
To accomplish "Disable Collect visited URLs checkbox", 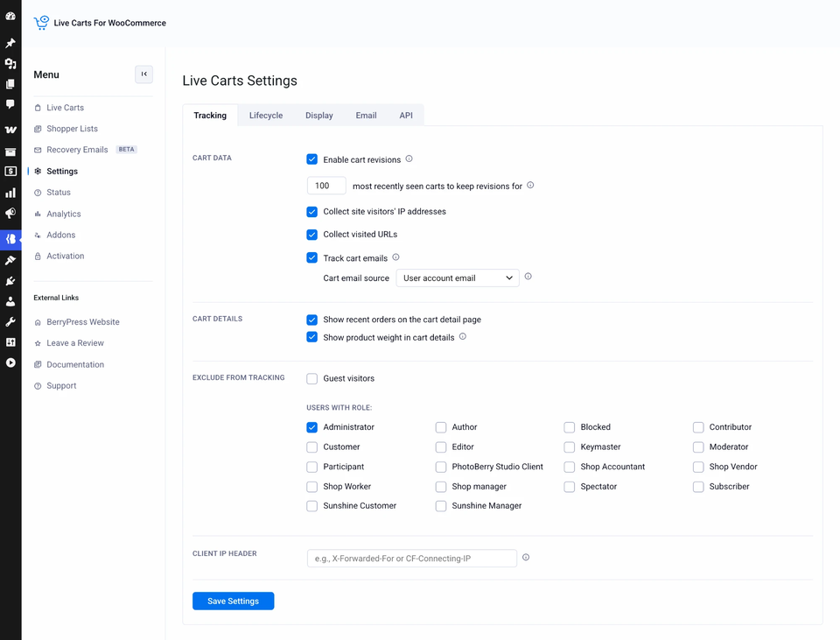I will coord(311,235).
